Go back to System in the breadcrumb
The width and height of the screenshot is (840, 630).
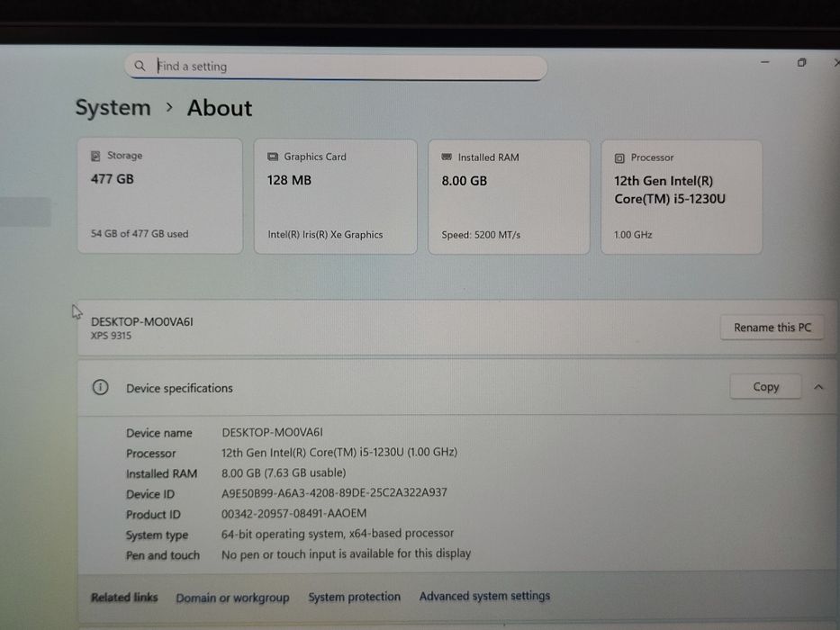113,108
